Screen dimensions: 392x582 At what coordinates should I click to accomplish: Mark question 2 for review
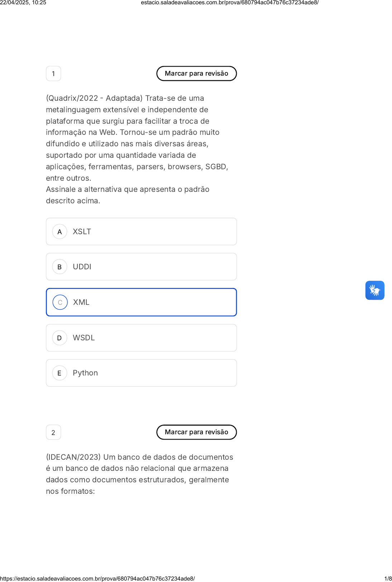[x=196, y=432]
